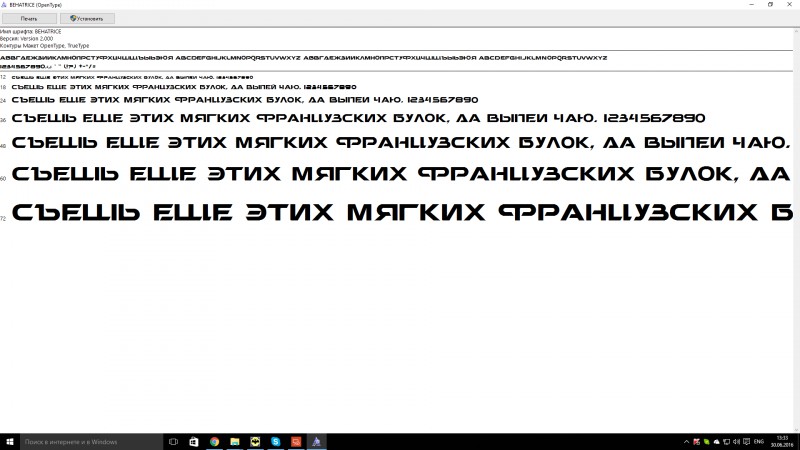
Task: Open Skype from the taskbar
Action: [276, 442]
